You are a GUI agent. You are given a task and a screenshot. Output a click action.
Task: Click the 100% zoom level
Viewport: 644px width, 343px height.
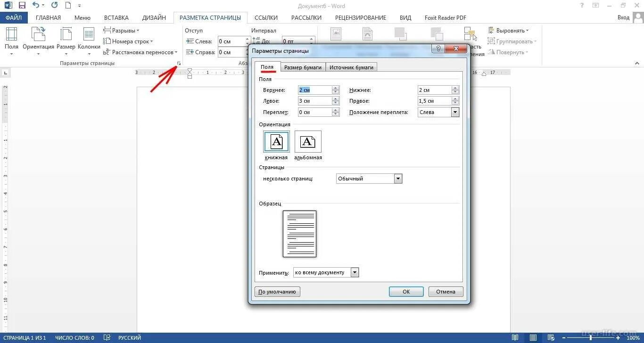coord(633,337)
